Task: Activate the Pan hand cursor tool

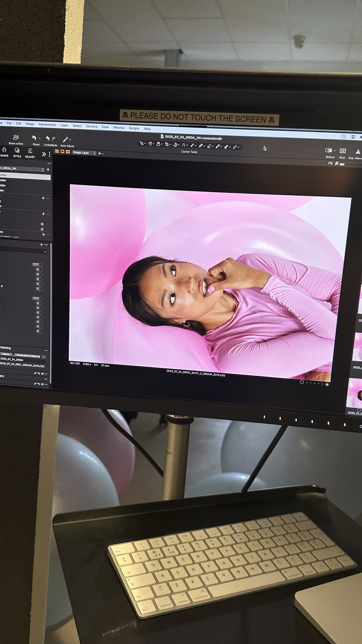Action: click(x=150, y=143)
